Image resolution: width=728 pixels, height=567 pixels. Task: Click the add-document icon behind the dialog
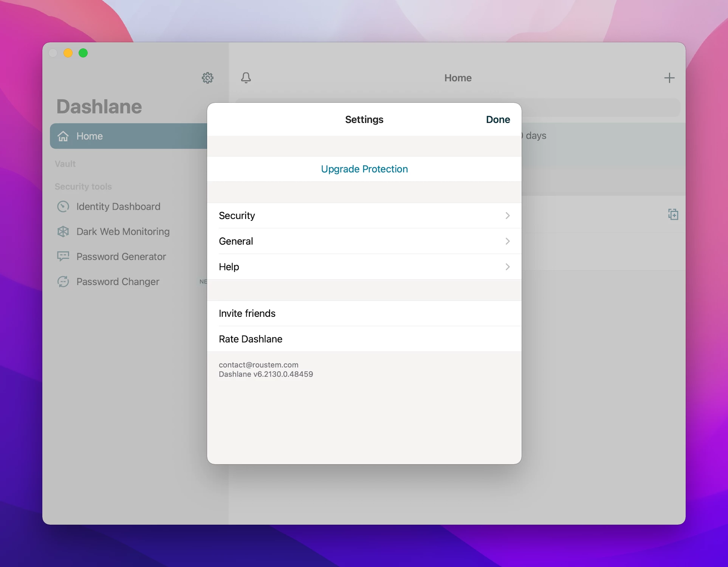point(673,214)
